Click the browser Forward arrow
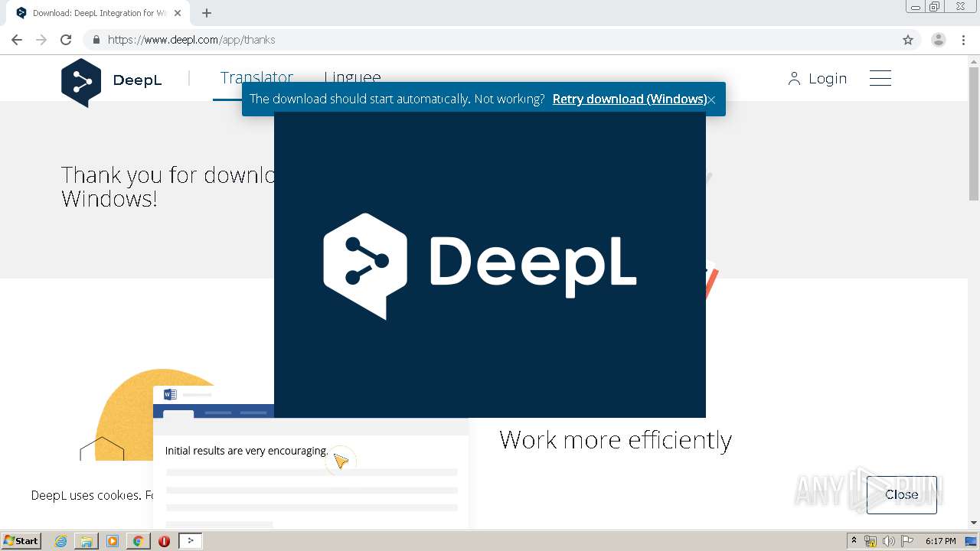The height and width of the screenshot is (551, 980). (x=41, y=40)
